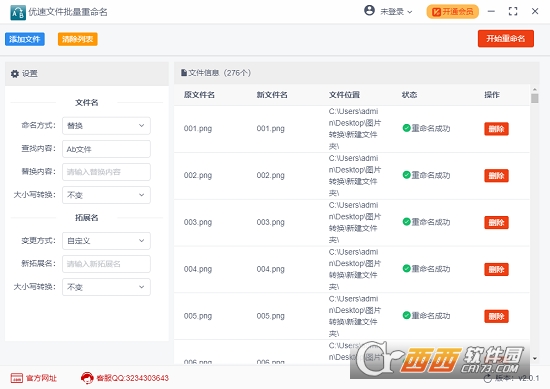Image resolution: width=550 pixels, height=389 pixels.
Task: Open filename 大小写转换 dropdown
Action: pos(106,195)
